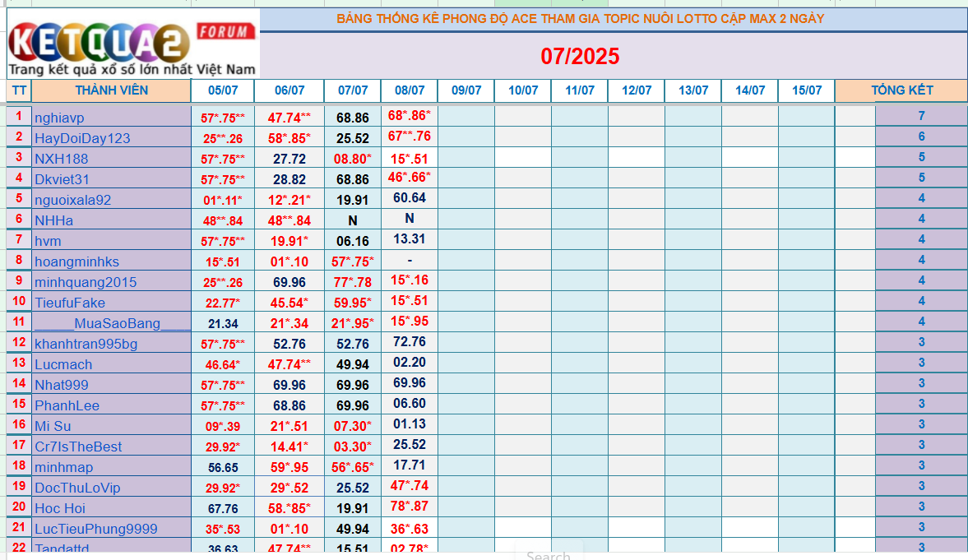Click Lucmach's 05/07 cell '46.64*'
Screen dimensions: 968x560
(x=223, y=364)
